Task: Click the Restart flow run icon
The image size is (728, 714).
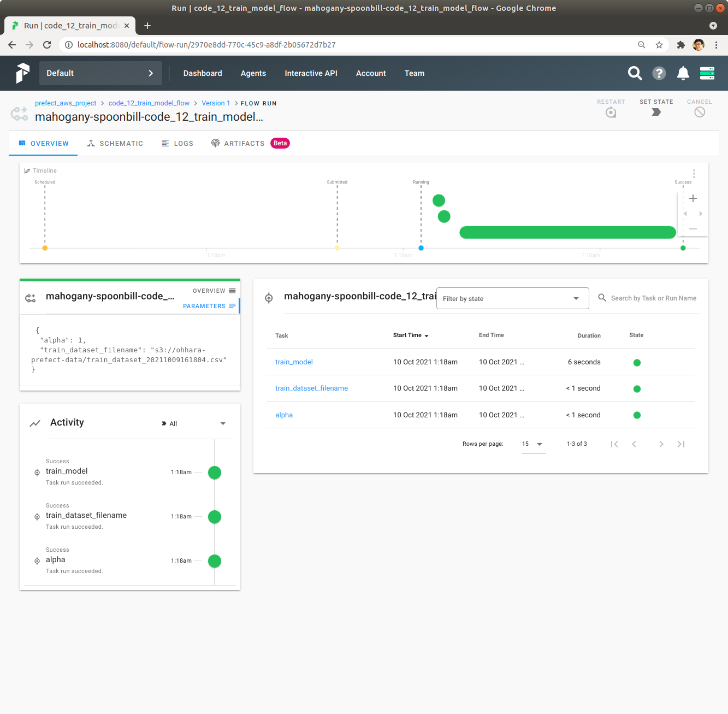Action: point(611,113)
